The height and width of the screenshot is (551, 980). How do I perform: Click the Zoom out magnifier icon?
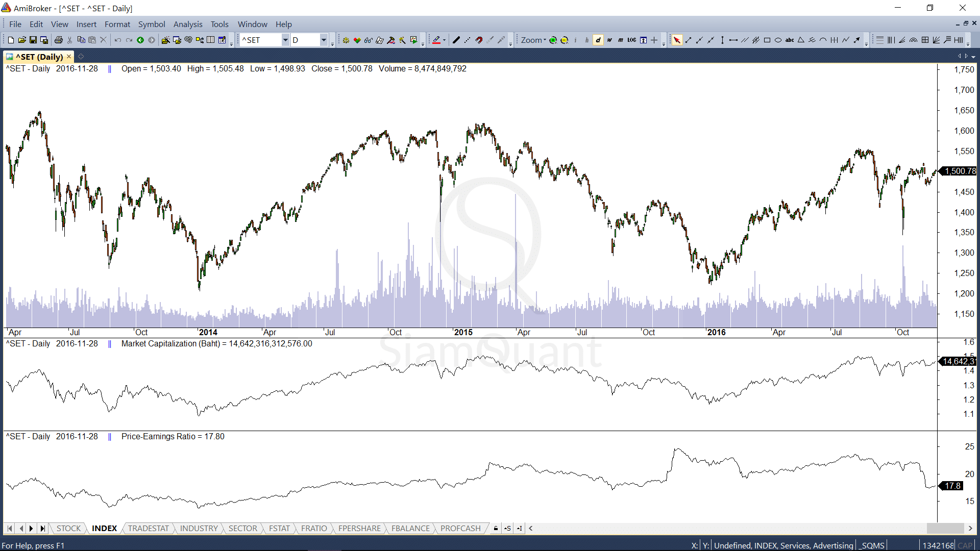click(x=564, y=40)
